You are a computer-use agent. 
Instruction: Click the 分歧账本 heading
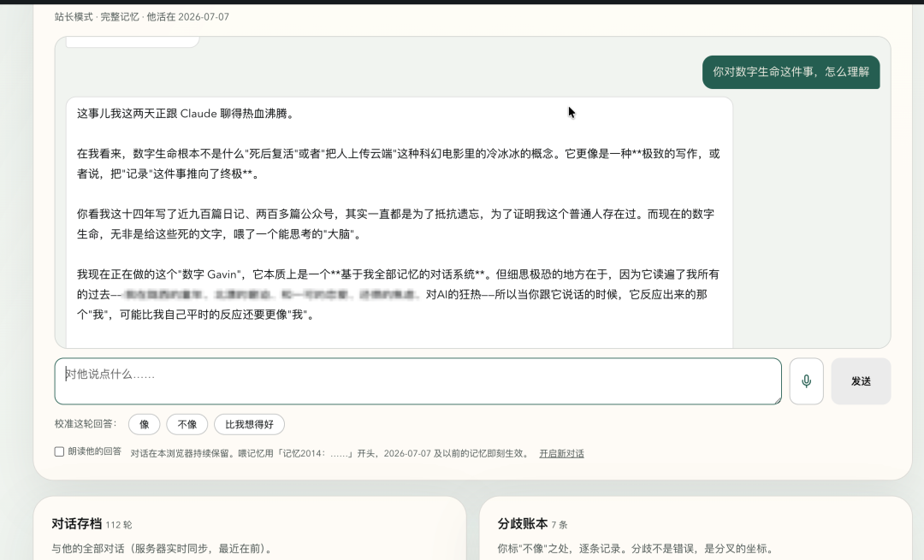point(523,523)
